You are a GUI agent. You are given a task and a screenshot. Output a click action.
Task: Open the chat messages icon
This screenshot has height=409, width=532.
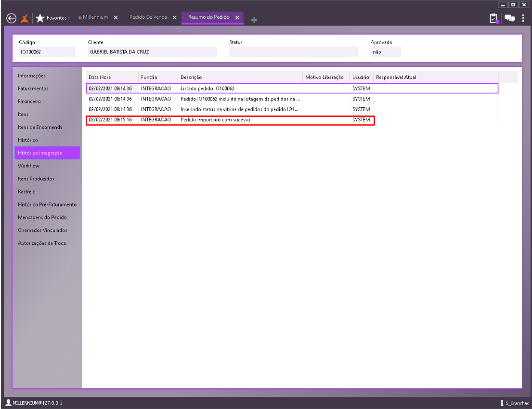click(509, 18)
